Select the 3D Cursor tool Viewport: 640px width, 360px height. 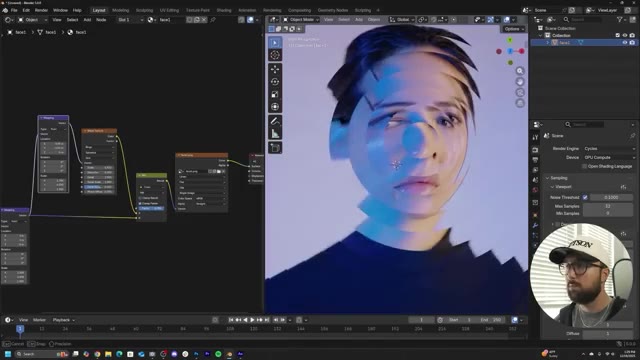275,55
